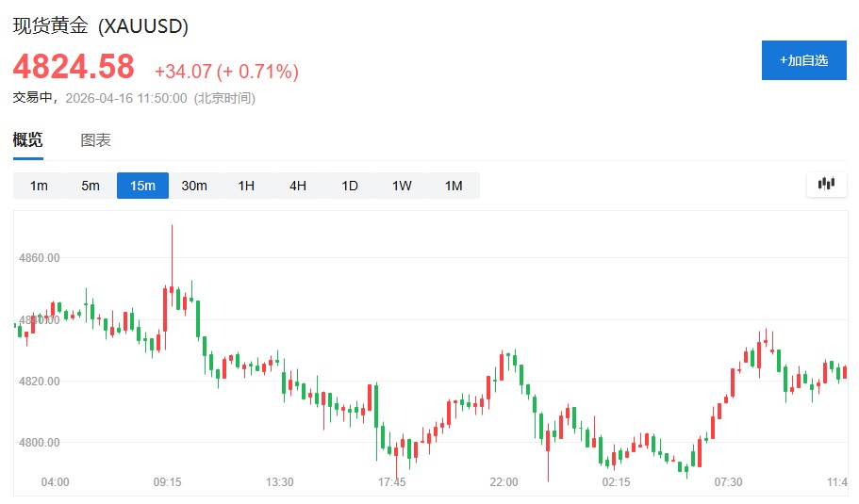Choose the 30m interval

(x=194, y=186)
